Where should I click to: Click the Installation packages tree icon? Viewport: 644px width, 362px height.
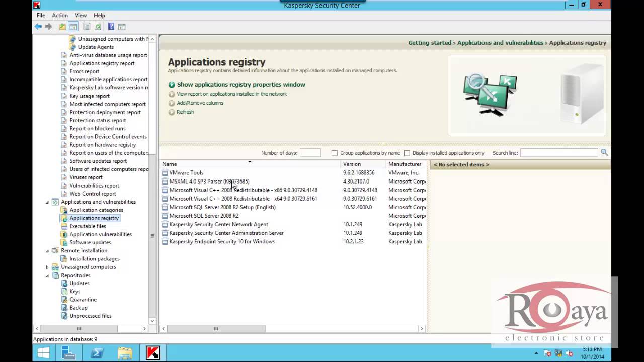(x=64, y=259)
